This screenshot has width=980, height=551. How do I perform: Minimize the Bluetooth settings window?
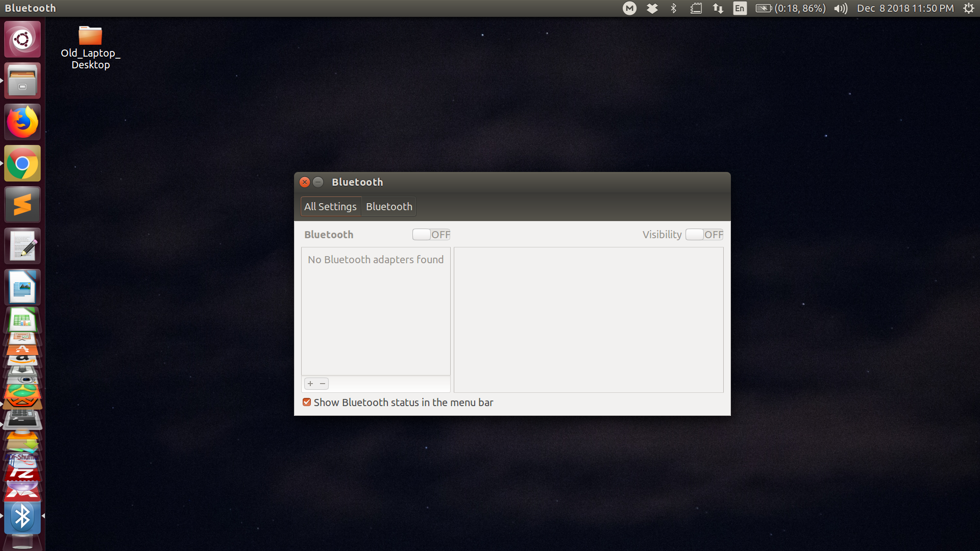click(318, 182)
